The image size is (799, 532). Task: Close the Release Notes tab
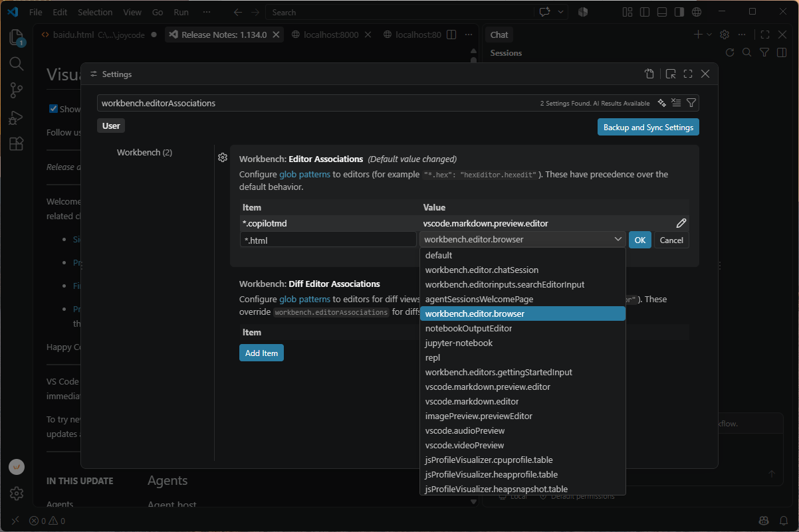277,35
